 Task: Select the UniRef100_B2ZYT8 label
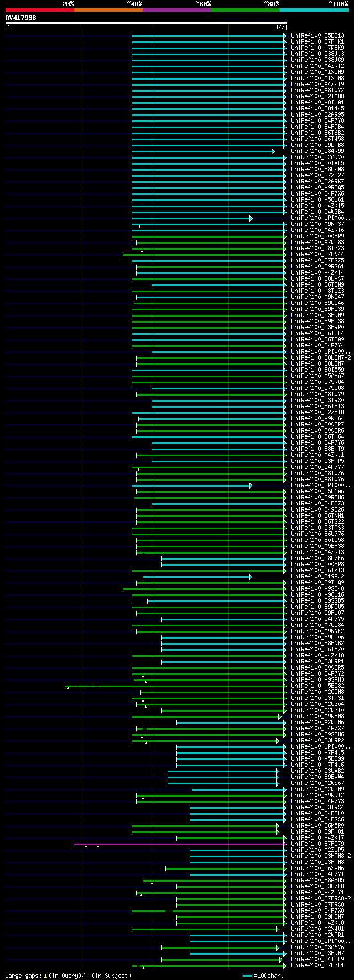tap(317, 412)
